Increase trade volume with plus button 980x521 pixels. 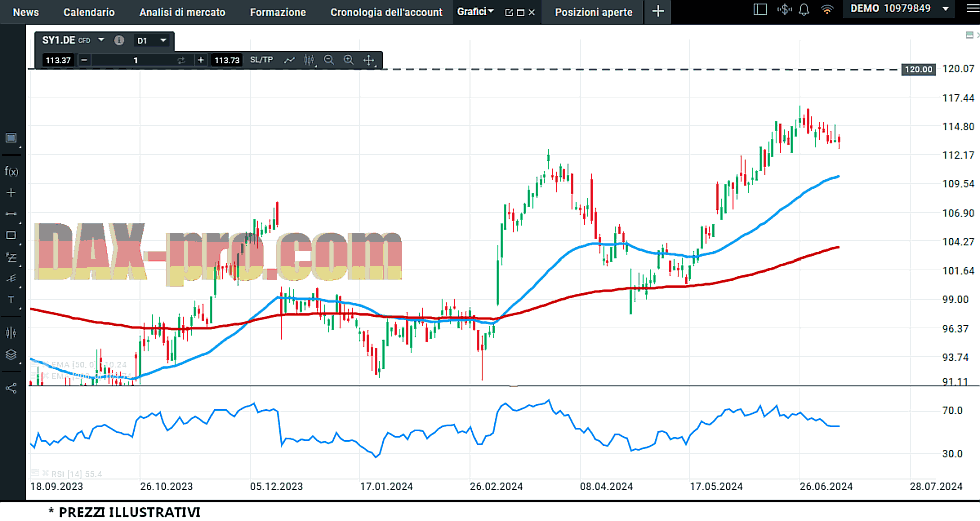coord(200,60)
